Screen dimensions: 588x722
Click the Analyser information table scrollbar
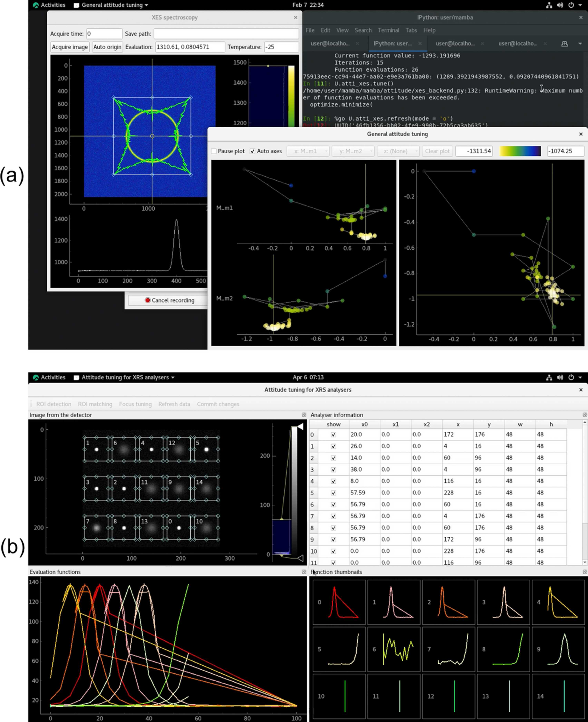coord(585,493)
